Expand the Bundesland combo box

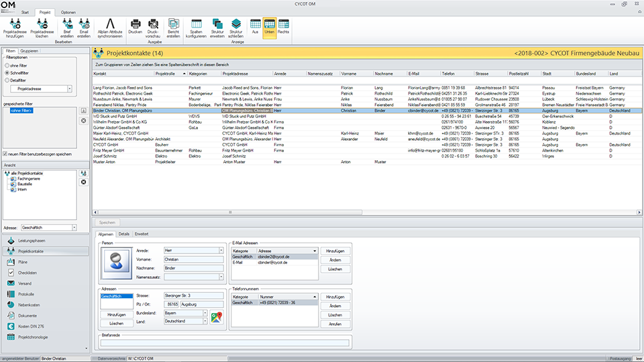click(x=205, y=312)
